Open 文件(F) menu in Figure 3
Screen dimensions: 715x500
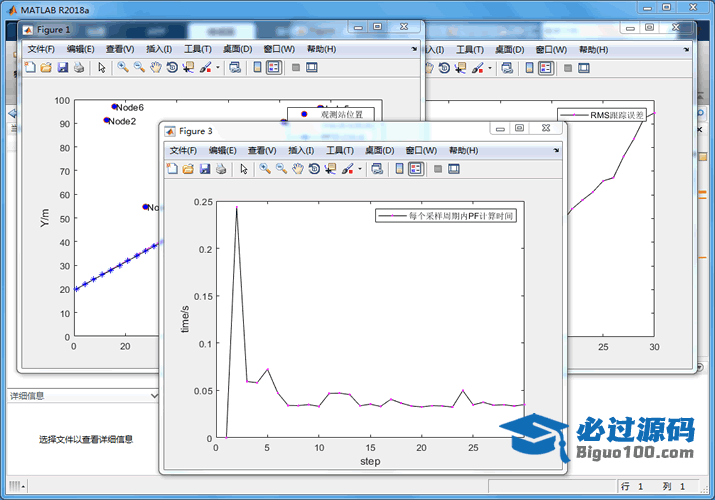183,150
